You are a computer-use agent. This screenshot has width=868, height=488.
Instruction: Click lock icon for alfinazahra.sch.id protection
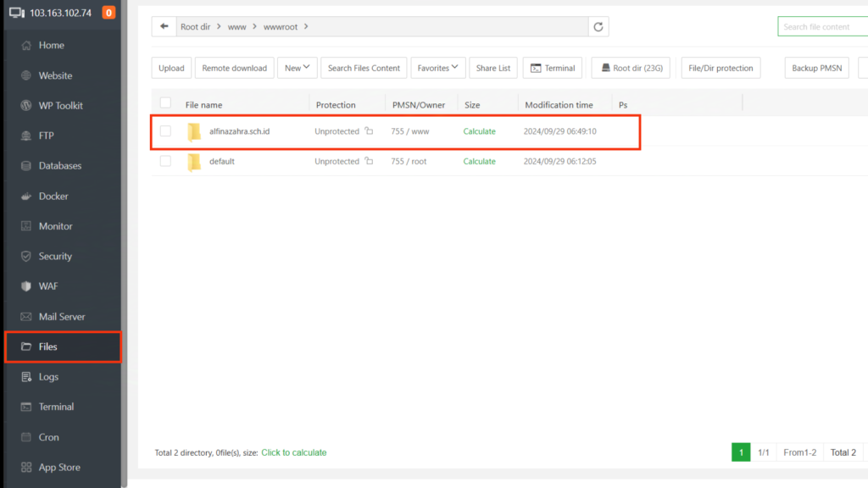[x=369, y=131]
